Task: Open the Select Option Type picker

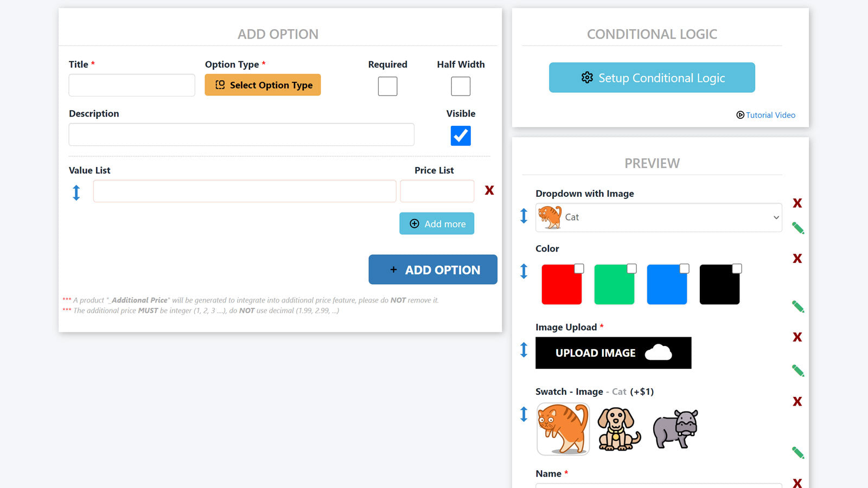Action: tap(263, 85)
